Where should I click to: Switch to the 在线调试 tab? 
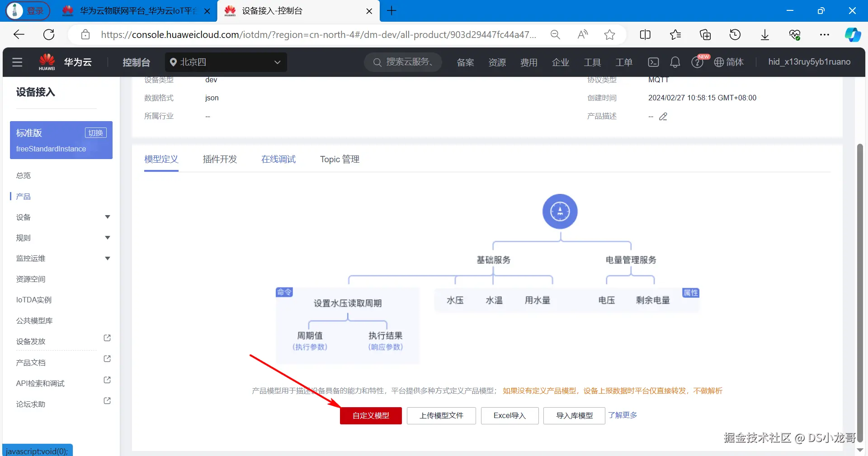click(278, 159)
